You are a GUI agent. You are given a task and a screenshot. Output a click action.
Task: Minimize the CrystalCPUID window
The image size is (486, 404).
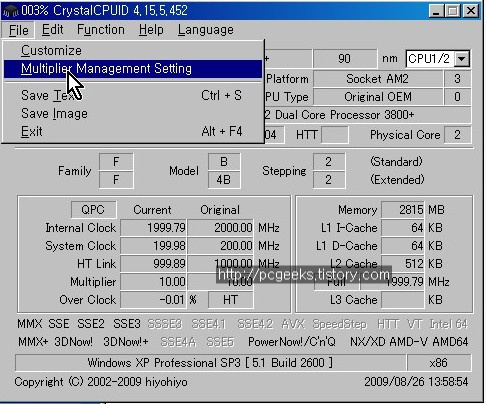[436, 11]
